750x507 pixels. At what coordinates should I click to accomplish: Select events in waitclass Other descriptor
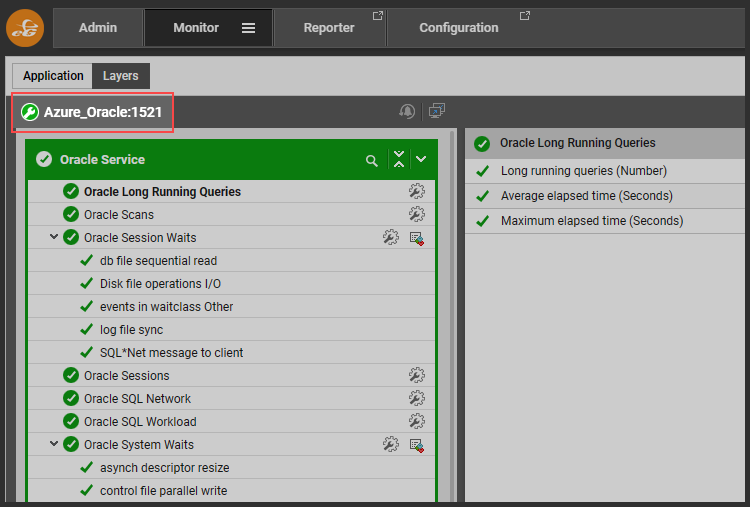pos(166,307)
